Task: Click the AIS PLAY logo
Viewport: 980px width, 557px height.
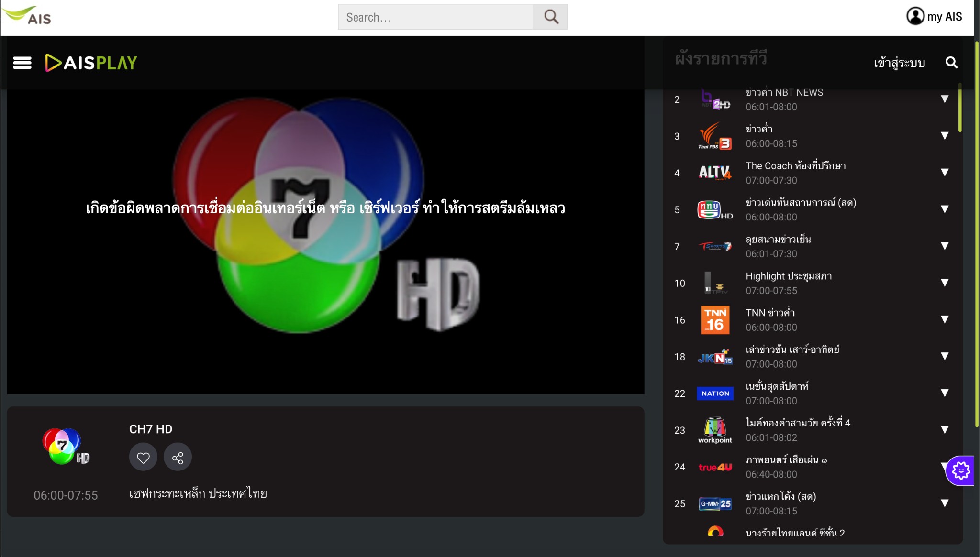Action: [x=91, y=63]
